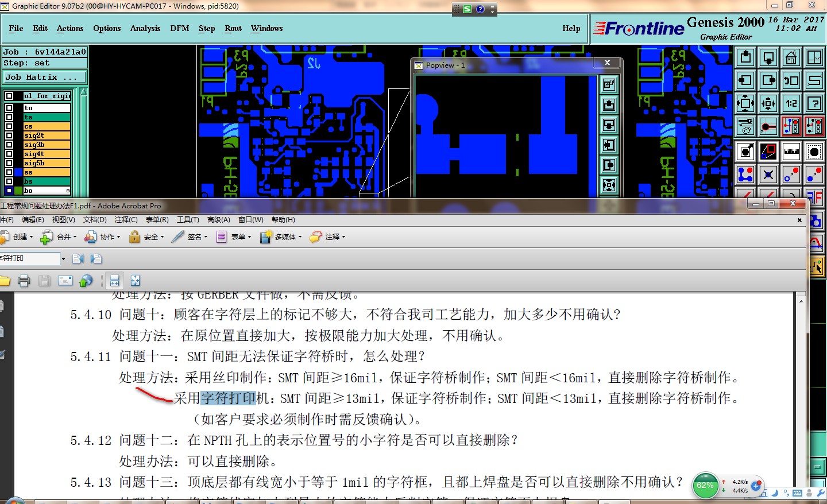Click the layer list scrollbar up arrow
This screenshot has height=504, width=827.
(83, 92)
